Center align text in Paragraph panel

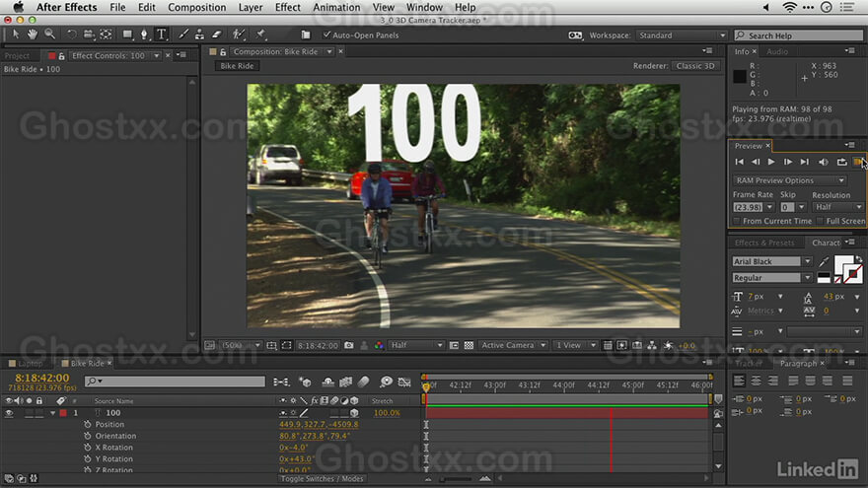[756, 381]
